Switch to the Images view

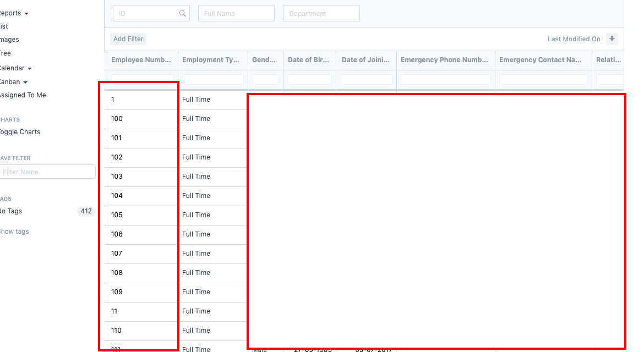9,39
